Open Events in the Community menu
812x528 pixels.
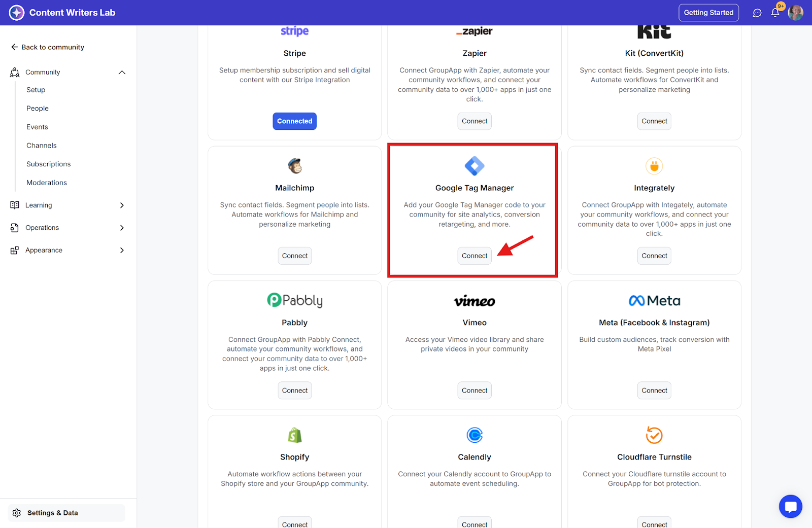point(38,127)
